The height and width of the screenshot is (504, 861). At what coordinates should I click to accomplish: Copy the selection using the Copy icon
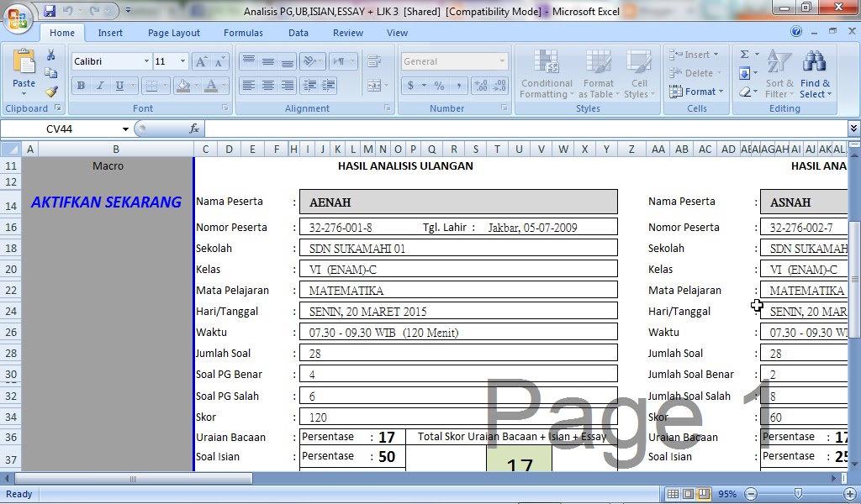[51, 73]
